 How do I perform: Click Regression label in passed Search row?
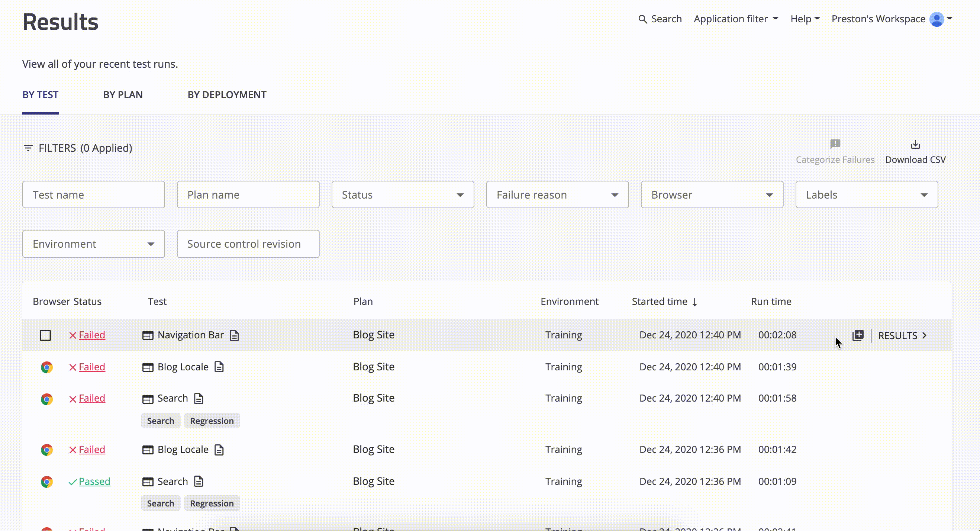click(x=212, y=503)
